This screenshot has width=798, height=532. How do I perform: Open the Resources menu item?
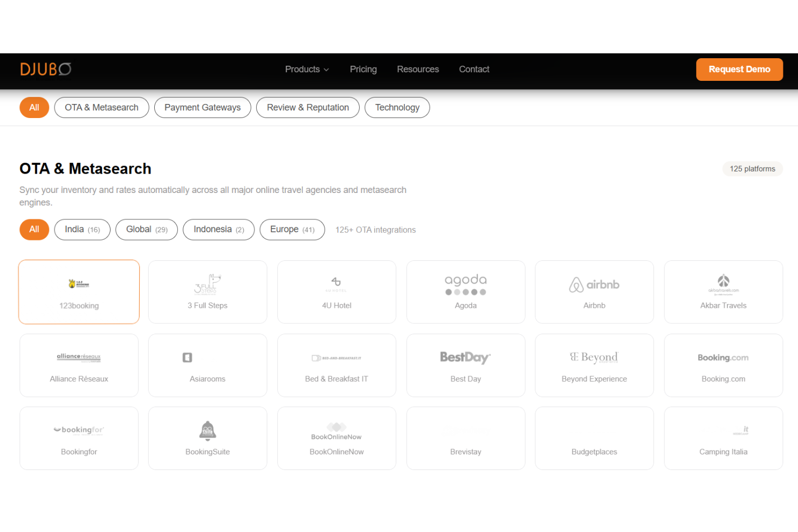(418, 70)
